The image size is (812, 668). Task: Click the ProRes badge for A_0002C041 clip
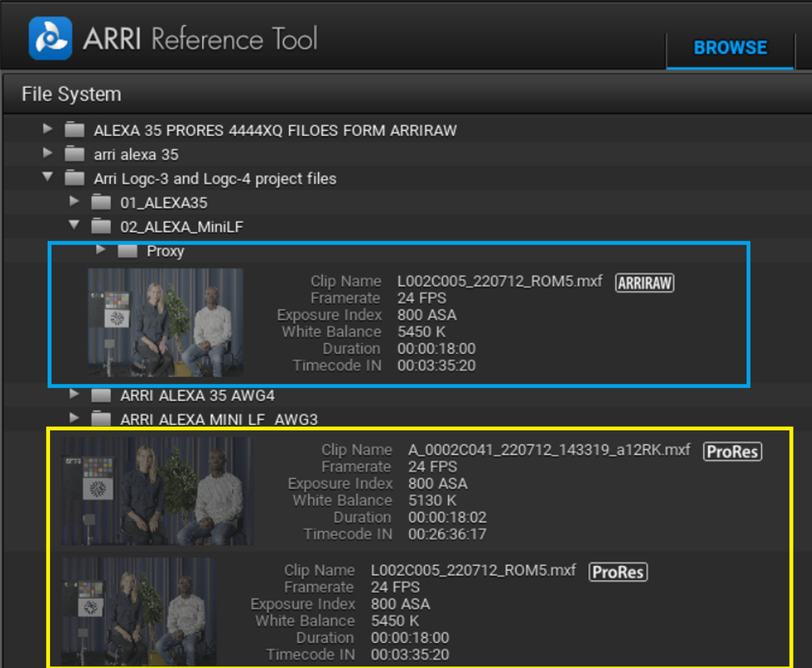coord(732,452)
